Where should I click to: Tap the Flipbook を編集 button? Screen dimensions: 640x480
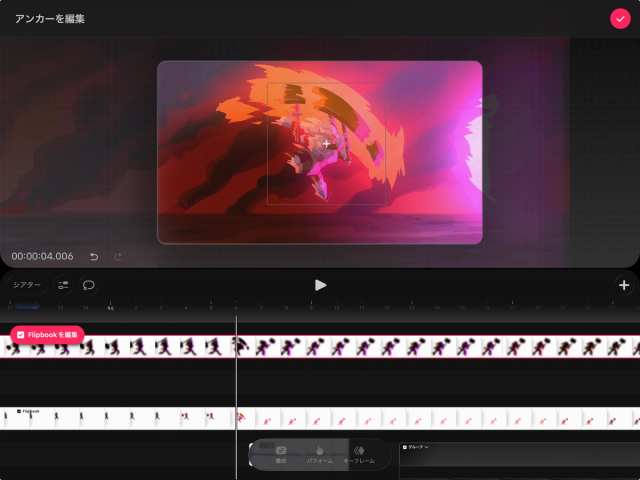point(47,335)
